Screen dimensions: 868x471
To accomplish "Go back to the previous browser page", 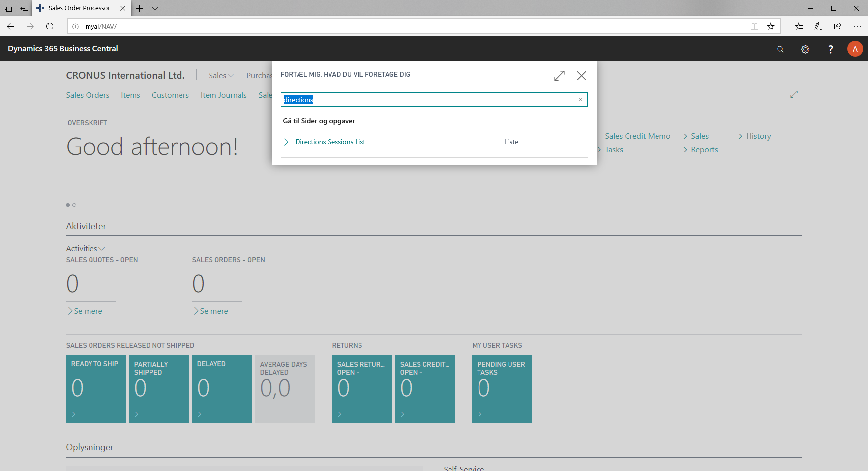I will (11, 26).
